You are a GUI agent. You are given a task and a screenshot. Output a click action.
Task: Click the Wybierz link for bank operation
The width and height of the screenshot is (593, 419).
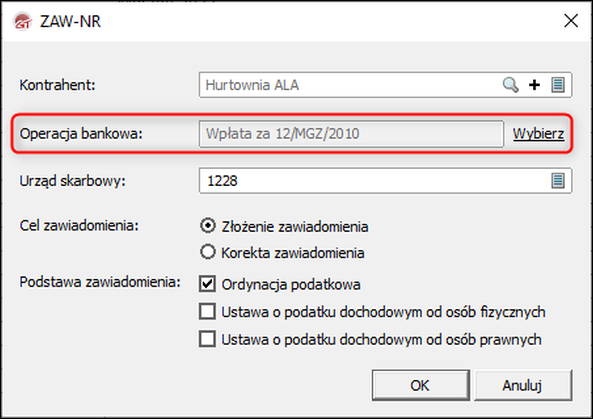point(539,133)
